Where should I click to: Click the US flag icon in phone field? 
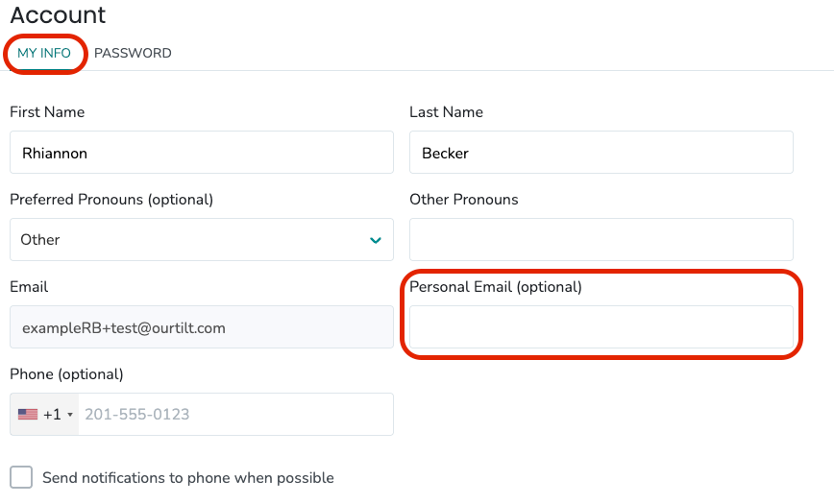[x=28, y=414]
